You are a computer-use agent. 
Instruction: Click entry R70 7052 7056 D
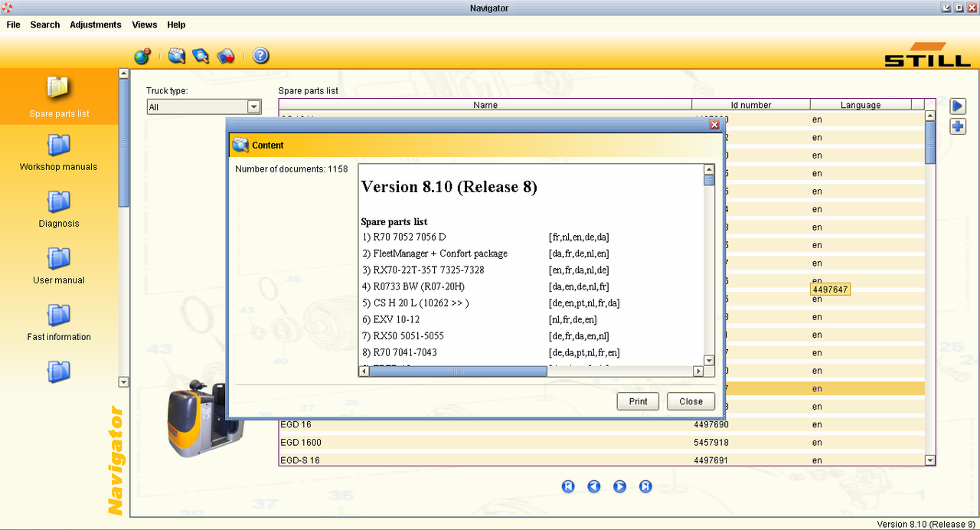point(404,237)
